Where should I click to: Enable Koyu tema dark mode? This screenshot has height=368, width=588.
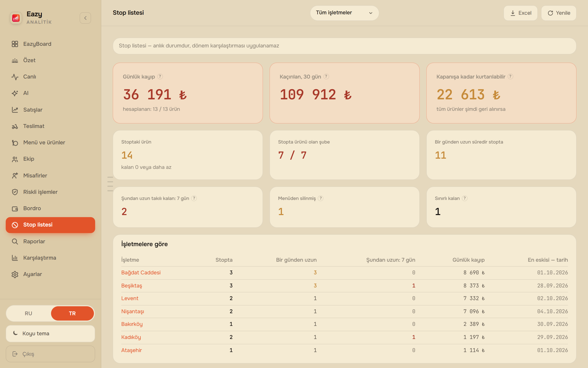pos(50,333)
